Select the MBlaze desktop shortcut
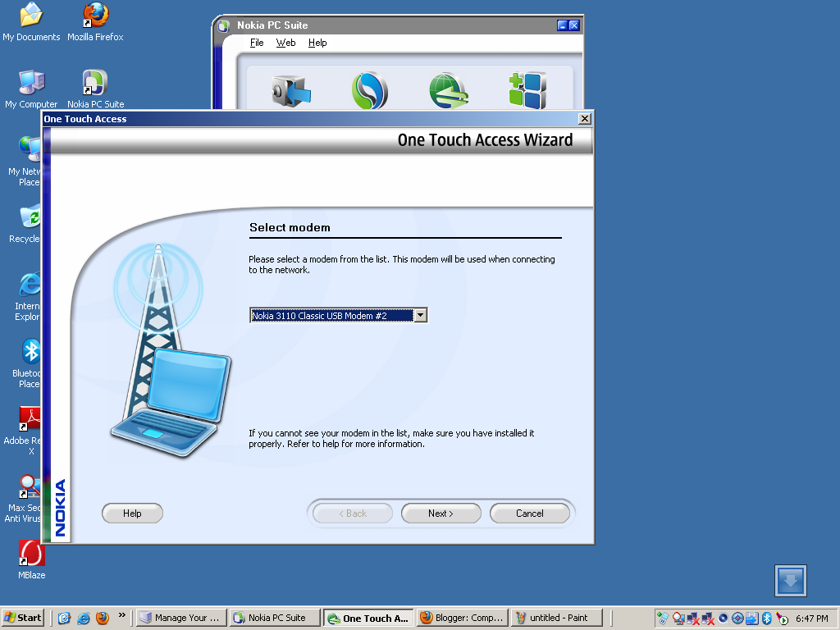The image size is (840, 630). (32, 559)
